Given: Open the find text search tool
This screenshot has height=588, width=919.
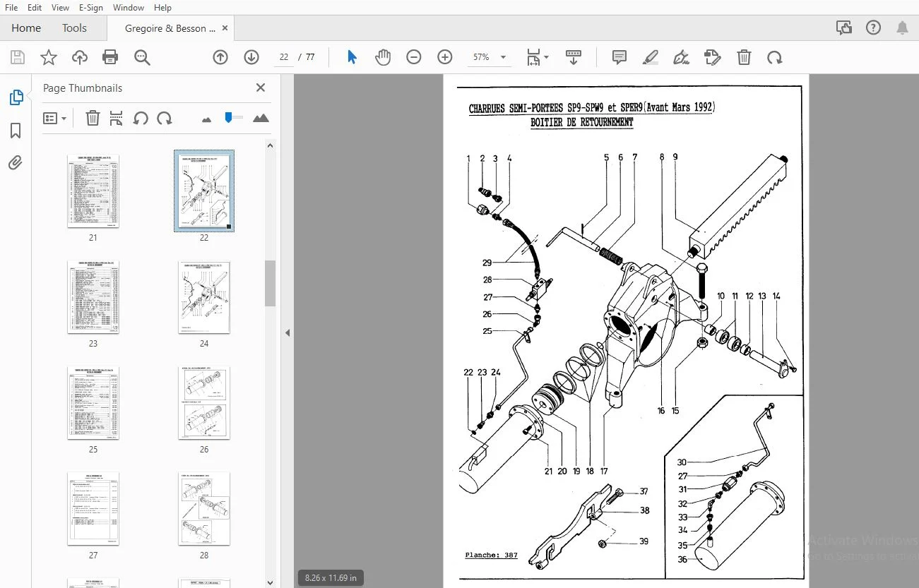Looking at the screenshot, I should [x=142, y=57].
